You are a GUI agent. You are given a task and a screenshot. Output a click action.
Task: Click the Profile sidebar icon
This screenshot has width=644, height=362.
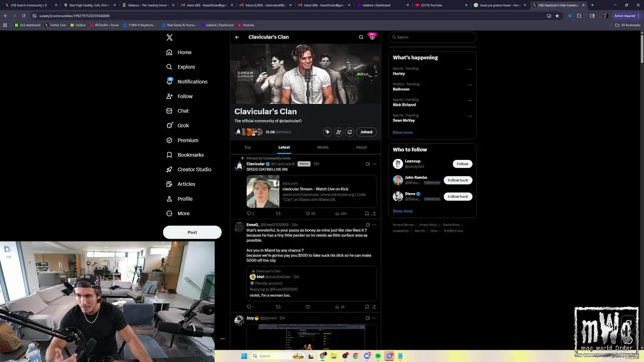[170, 199]
